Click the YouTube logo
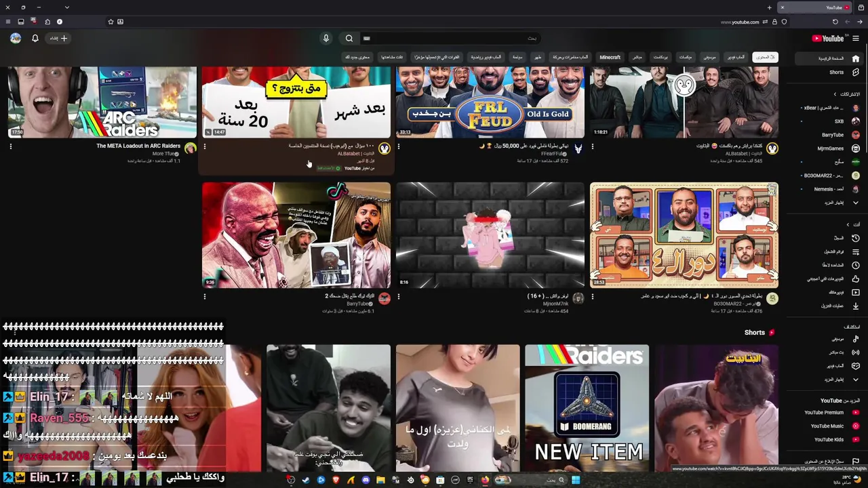The width and height of the screenshot is (868, 488). tap(828, 39)
